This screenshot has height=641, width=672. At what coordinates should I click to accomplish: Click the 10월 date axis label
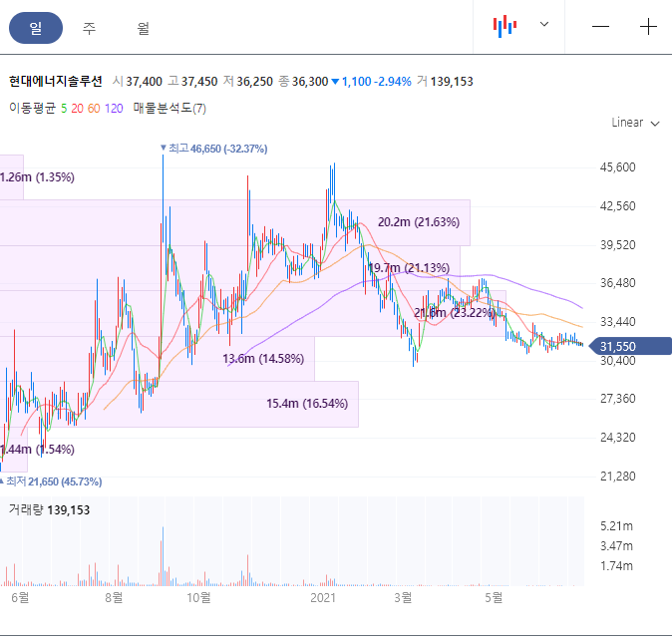pyautogui.click(x=198, y=597)
